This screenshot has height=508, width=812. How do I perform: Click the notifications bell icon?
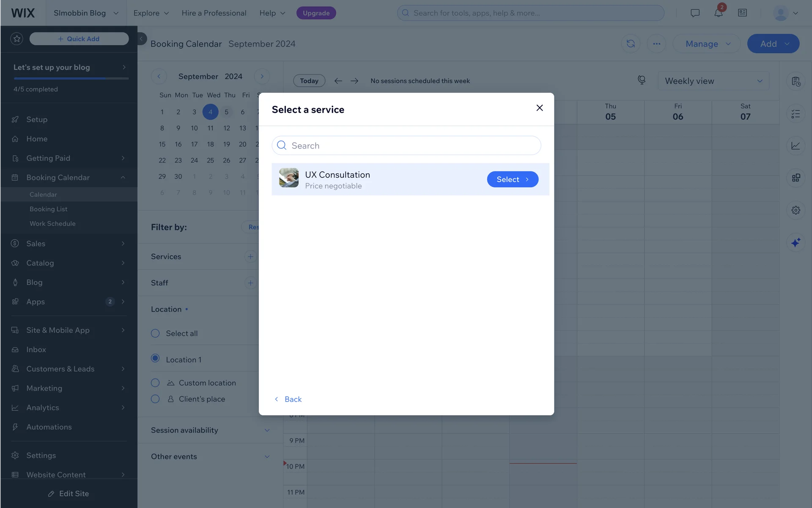(718, 13)
